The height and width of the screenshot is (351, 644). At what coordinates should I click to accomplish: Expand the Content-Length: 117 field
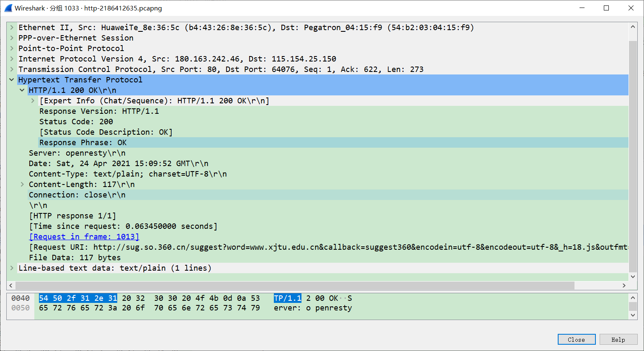[x=22, y=184]
